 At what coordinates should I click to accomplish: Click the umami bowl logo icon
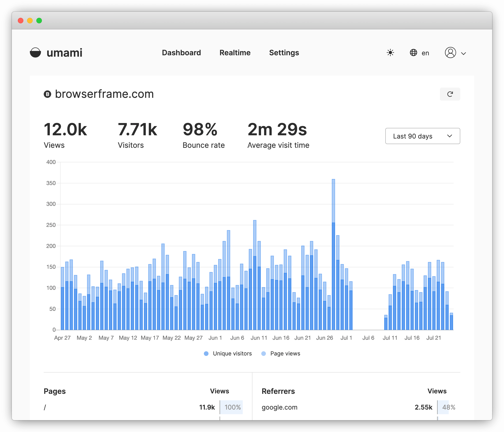click(35, 52)
